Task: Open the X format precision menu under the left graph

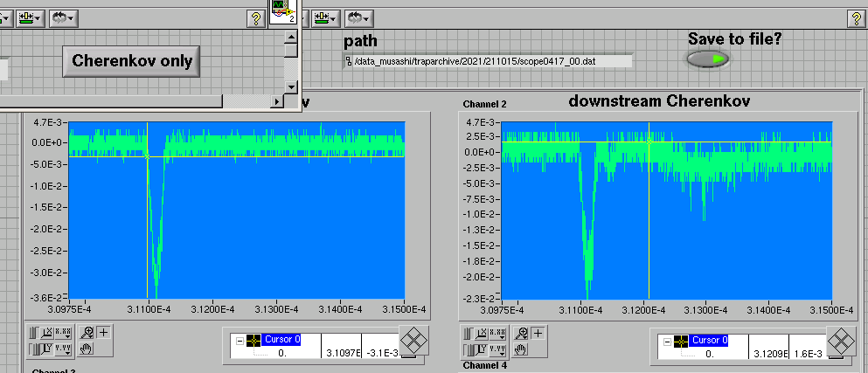Action: click(x=64, y=332)
